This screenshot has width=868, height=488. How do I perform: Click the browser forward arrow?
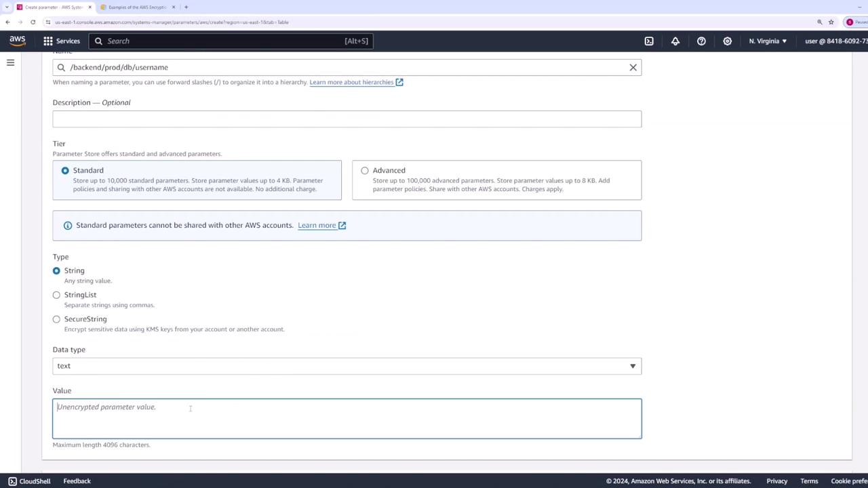20,22
